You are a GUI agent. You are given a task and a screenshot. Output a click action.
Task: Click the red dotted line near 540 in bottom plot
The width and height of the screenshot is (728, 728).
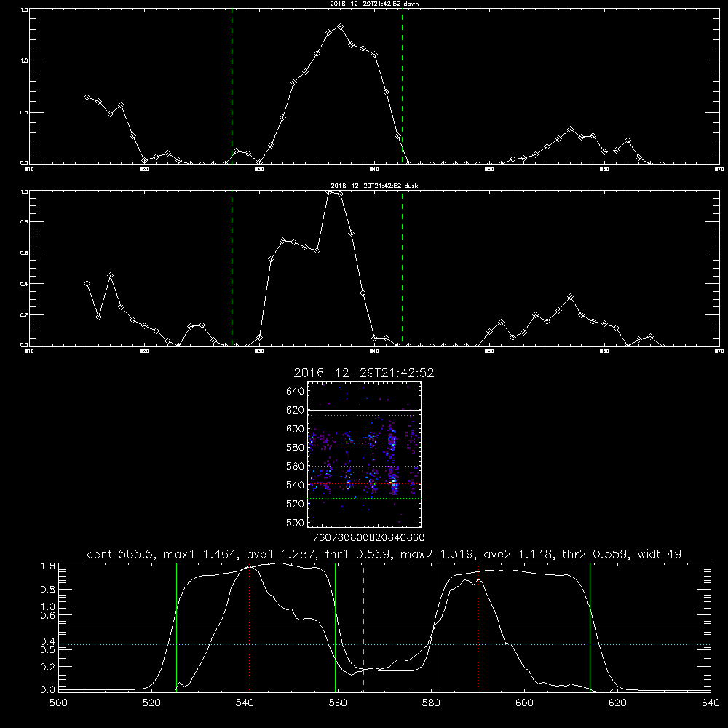point(249,628)
